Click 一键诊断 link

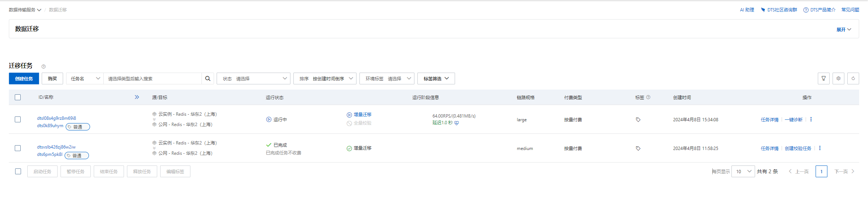pyautogui.click(x=793, y=120)
